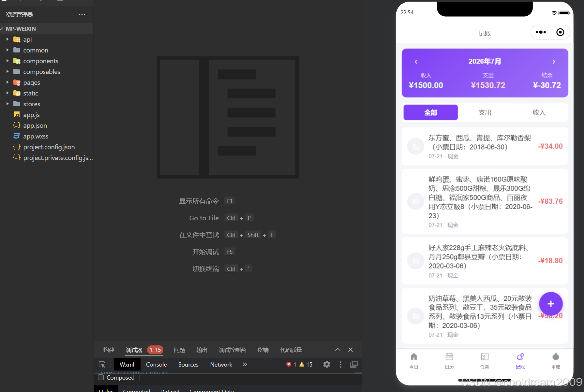
Task: Switch to the 终端 panel tab
Action: [x=263, y=350]
